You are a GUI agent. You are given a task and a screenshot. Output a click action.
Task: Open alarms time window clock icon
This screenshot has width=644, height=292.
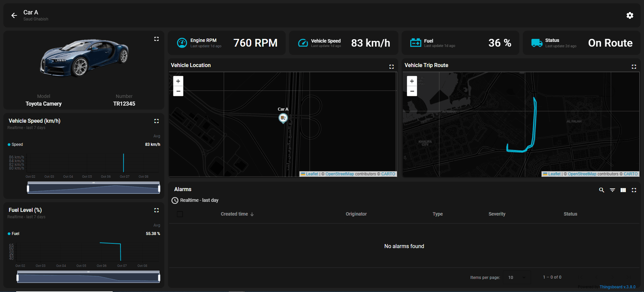pos(175,200)
